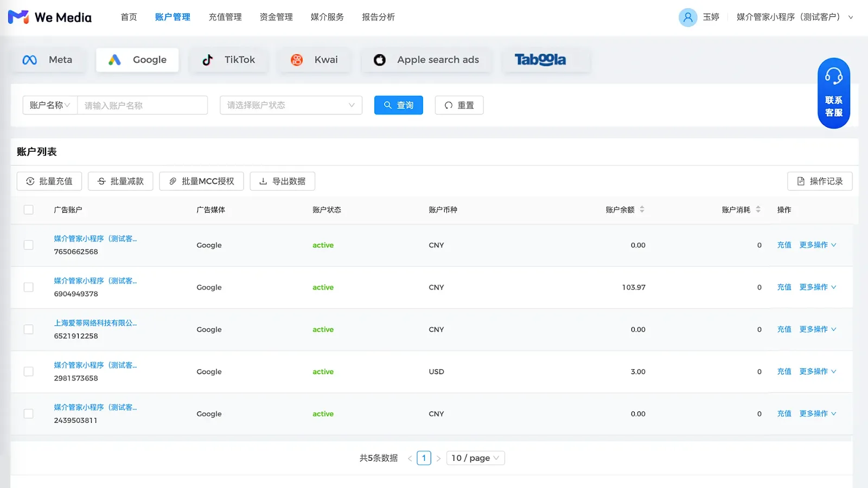Click the Apple search ads logo icon
The width and height of the screenshot is (868, 488).
[x=380, y=60]
